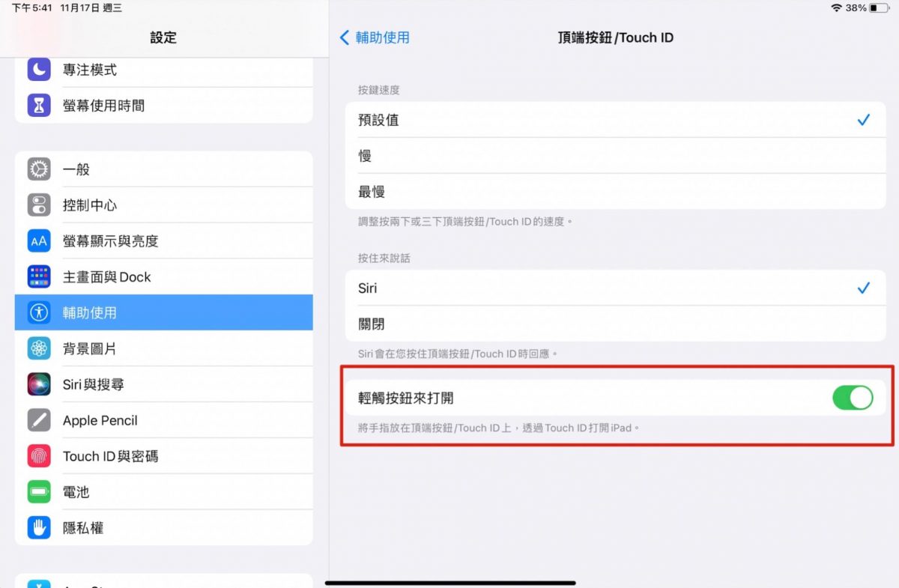This screenshot has width=899, height=588.
Task: Open 背景圖片 settings row
Action: coord(163,348)
